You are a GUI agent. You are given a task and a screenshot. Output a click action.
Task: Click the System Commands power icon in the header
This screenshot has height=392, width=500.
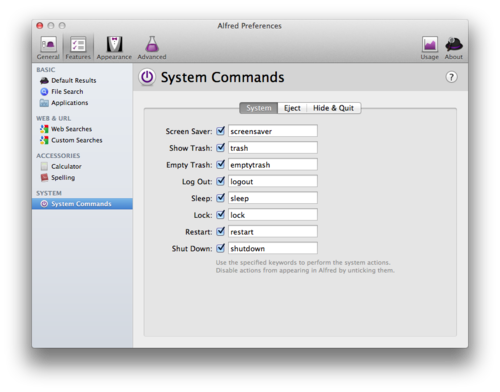[147, 77]
